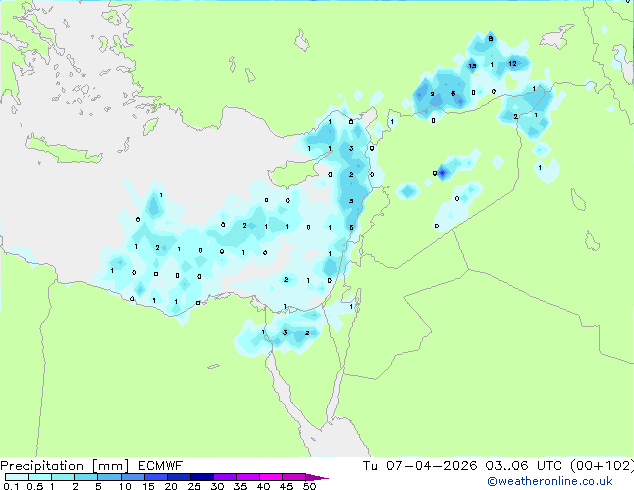Click the '50' legend scale label
The height and width of the screenshot is (490, 634).
pos(309,486)
